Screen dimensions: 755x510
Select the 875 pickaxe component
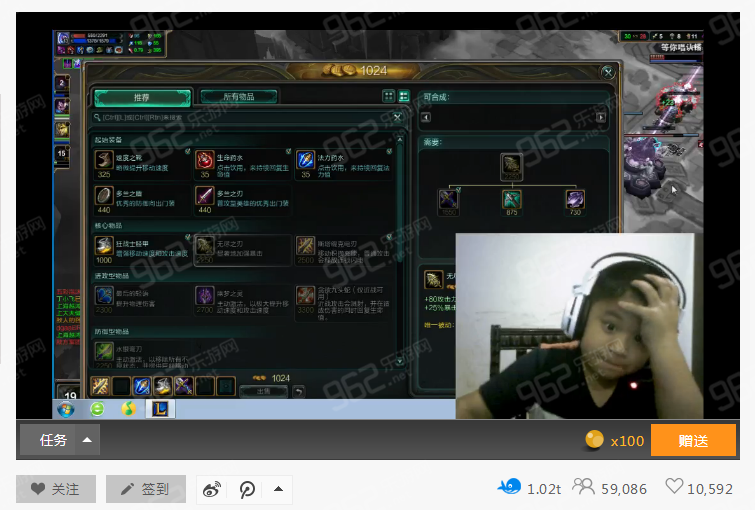pos(511,202)
